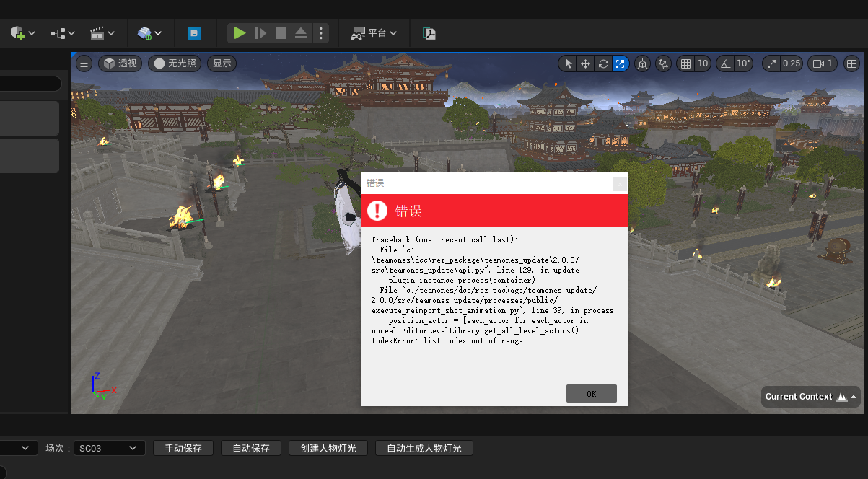Expand the 场次 SC03 combo box

tap(109, 448)
